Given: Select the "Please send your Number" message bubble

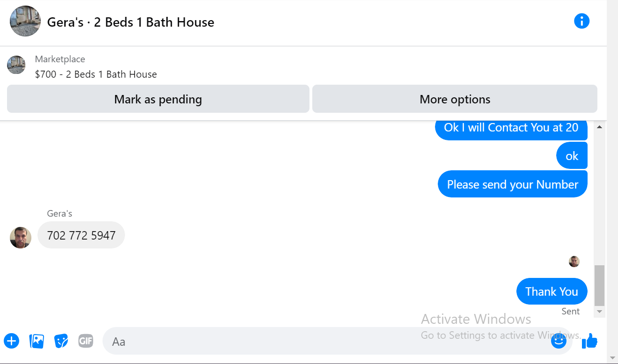Looking at the screenshot, I should tap(513, 184).
